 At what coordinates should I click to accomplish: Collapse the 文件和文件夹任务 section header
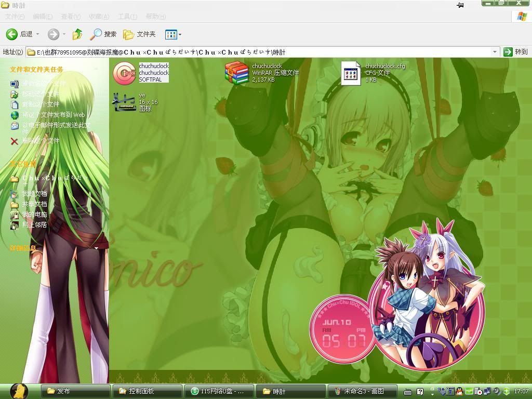[36, 70]
